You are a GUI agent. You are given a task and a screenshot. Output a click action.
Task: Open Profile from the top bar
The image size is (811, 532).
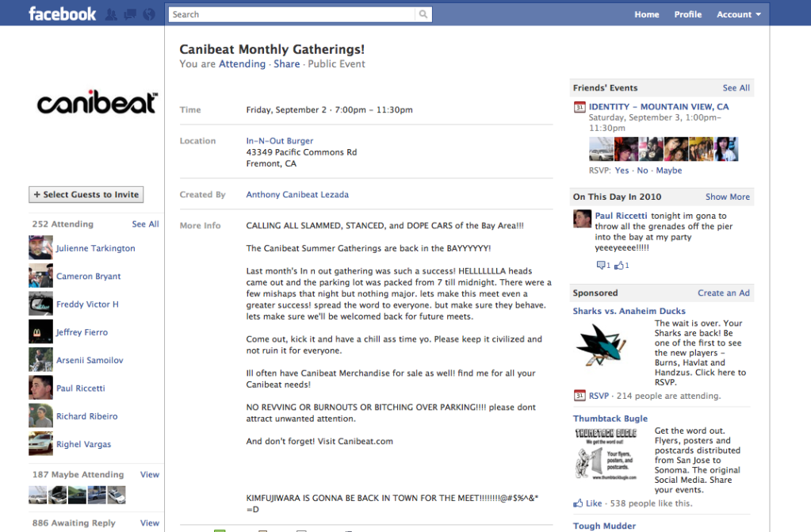(687, 14)
